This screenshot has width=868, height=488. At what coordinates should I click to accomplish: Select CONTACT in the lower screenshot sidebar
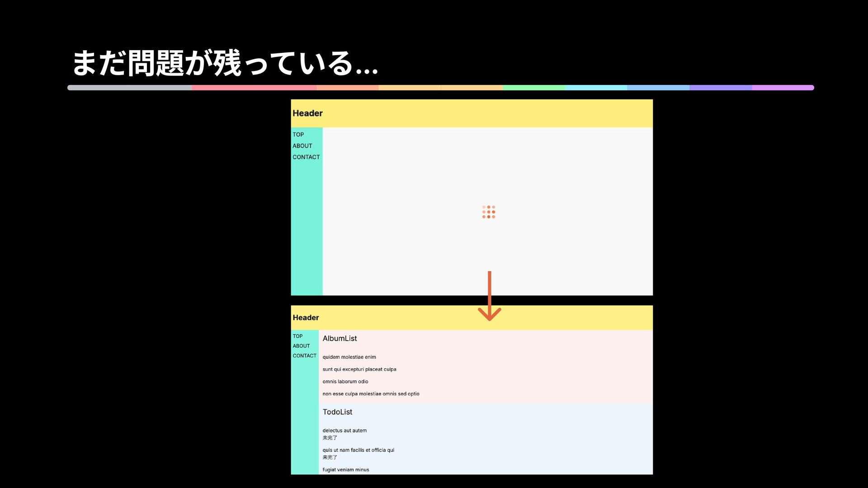[x=304, y=356]
